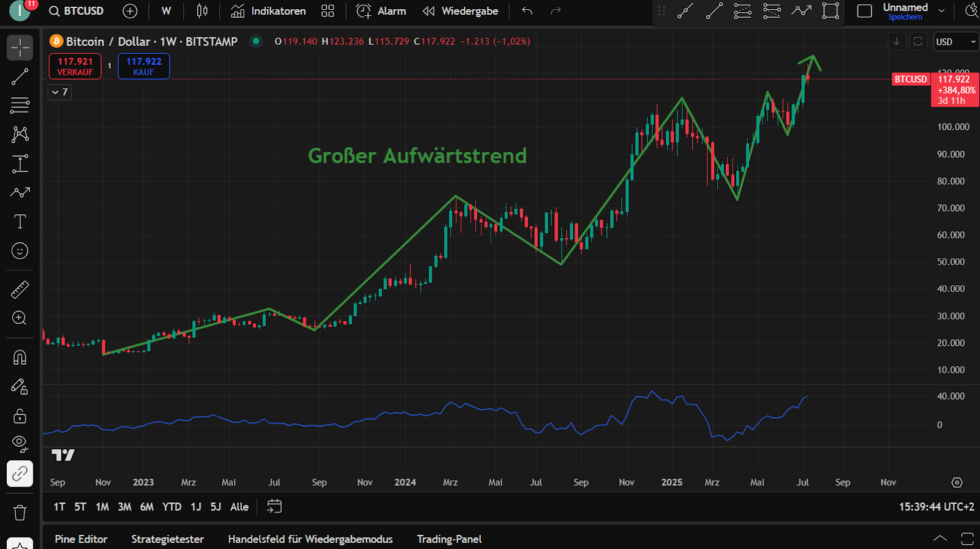
Task: Open Handelsfeld für Wiedergabemodus tab
Action: coord(311,539)
